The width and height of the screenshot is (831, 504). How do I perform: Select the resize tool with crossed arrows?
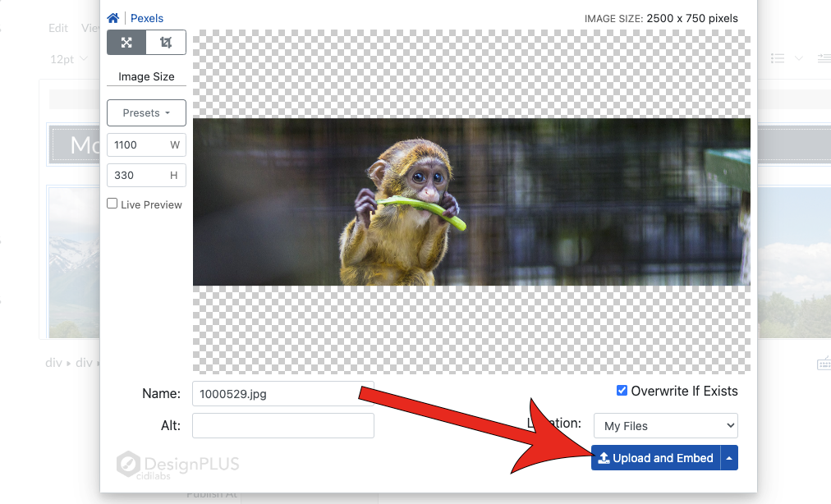tap(126, 42)
